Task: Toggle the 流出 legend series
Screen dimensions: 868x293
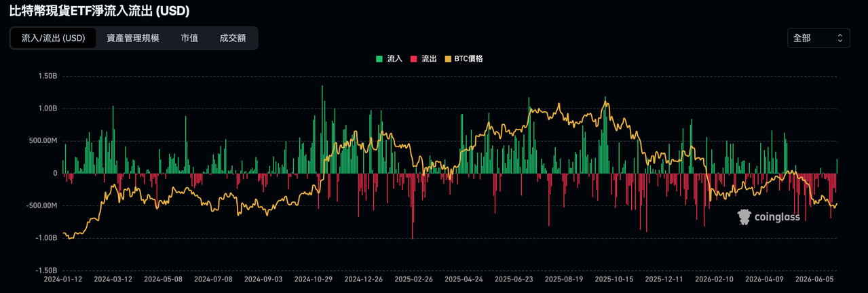Action: coord(423,59)
